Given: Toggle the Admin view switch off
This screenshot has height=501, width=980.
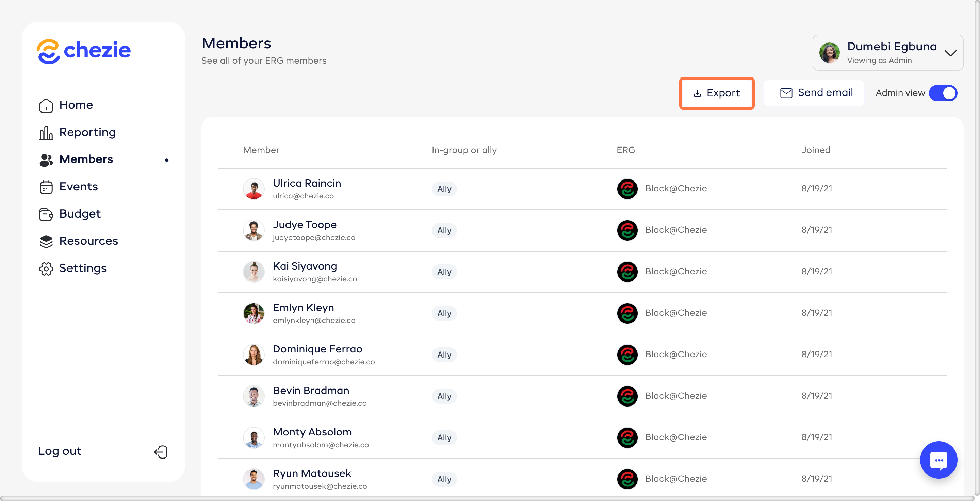Looking at the screenshot, I should click(x=943, y=93).
